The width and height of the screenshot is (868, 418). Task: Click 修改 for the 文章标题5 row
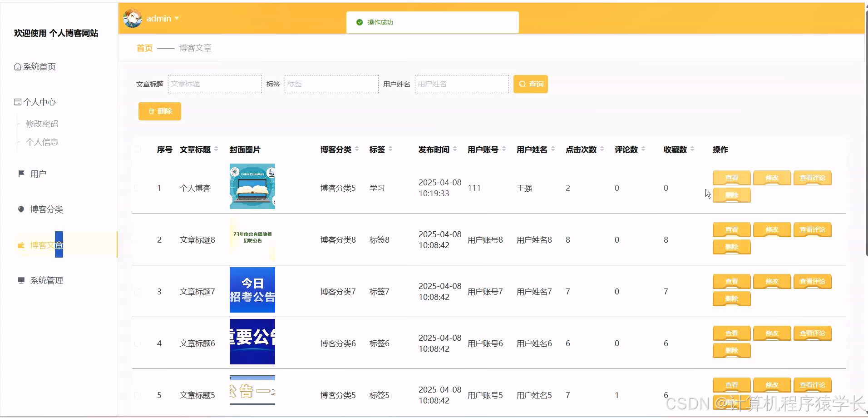[772, 385]
